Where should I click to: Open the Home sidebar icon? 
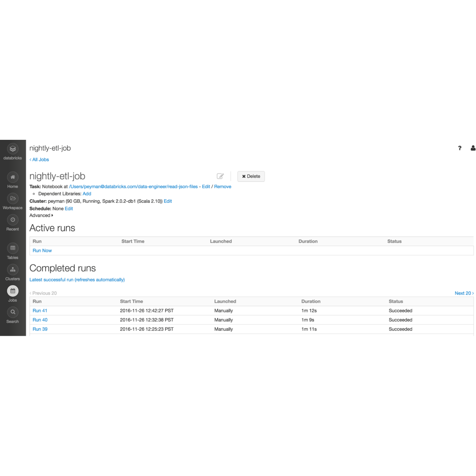(13, 177)
